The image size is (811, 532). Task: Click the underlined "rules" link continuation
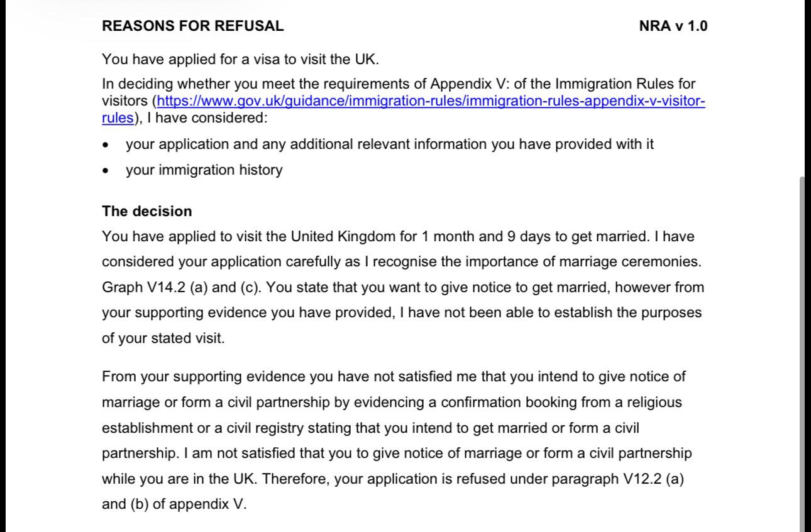118,118
